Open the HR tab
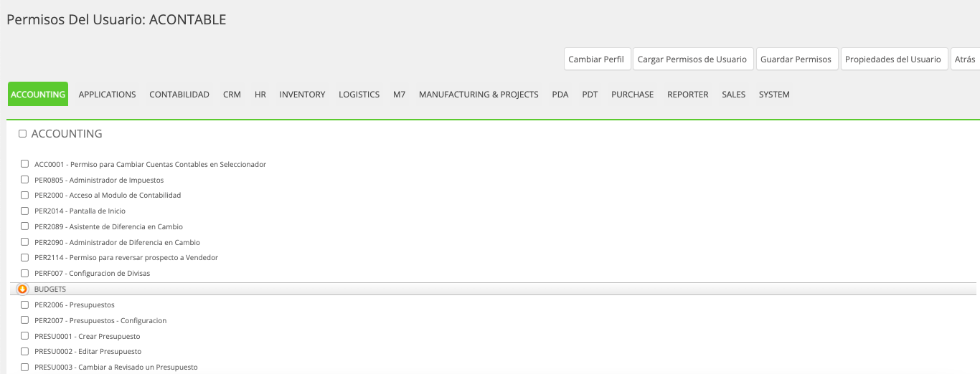This screenshot has width=980, height=374. click(x=260, y=94)
